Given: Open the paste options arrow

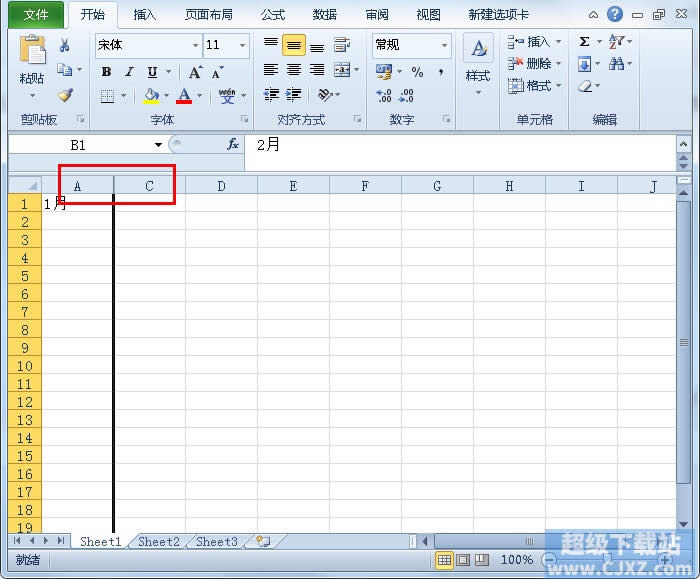Looking at the screenshot, I should click(x=32, y=96).
